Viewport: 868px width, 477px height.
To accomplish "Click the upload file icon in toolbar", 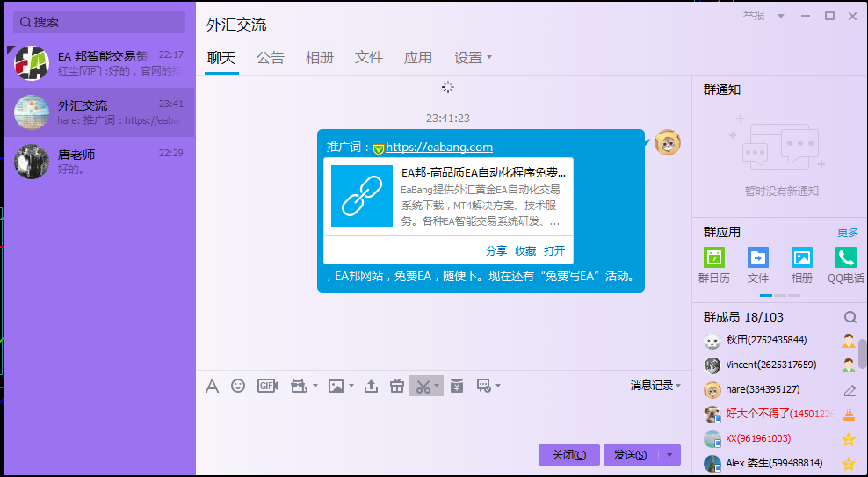I will point(371,386).
